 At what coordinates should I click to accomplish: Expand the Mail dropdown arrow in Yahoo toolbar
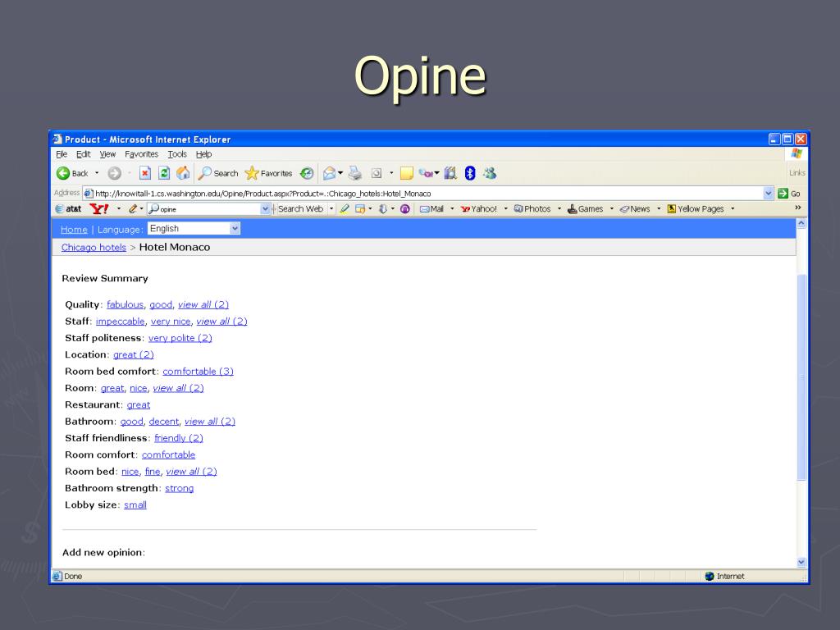(x=452, y=209)
